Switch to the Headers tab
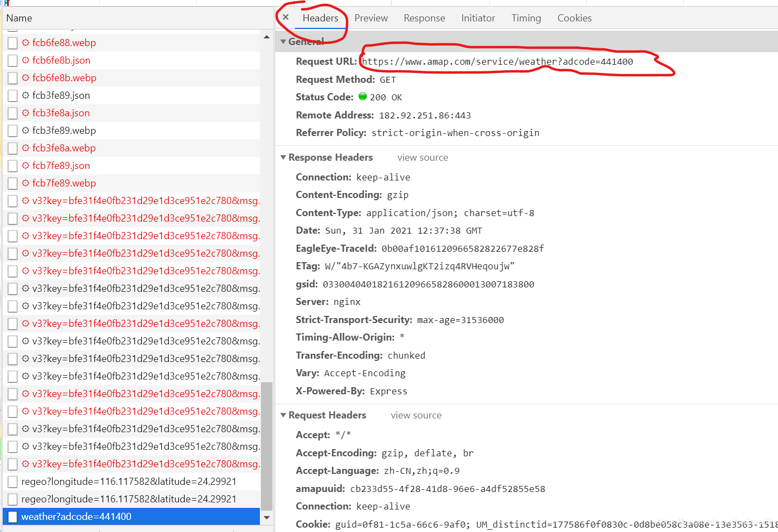 point(320,18)
